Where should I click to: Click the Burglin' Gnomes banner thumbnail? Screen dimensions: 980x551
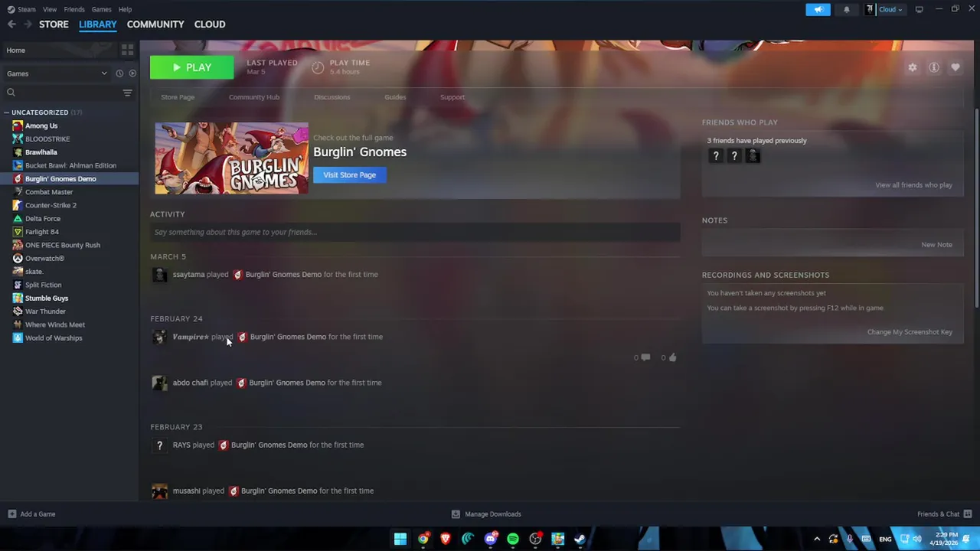coord(231,158)
